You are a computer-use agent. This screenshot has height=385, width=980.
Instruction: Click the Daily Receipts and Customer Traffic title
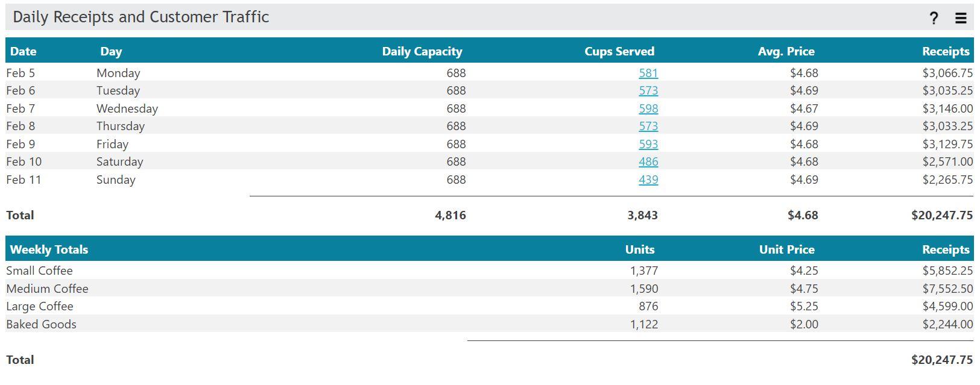pyautogui.click(x=141, y=17)
